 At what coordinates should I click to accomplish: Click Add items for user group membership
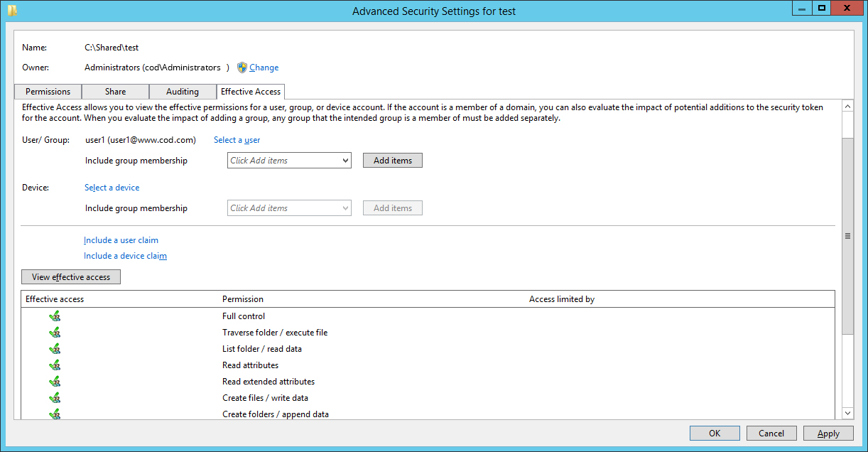(393, 161)
